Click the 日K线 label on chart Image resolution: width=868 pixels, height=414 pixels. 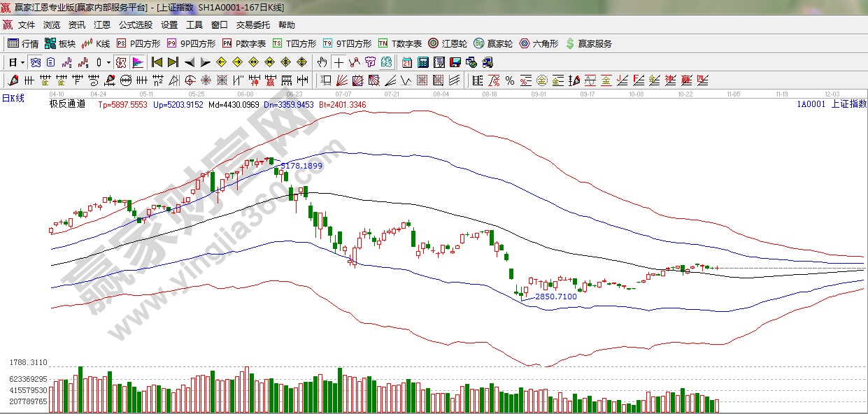(13, 98)
